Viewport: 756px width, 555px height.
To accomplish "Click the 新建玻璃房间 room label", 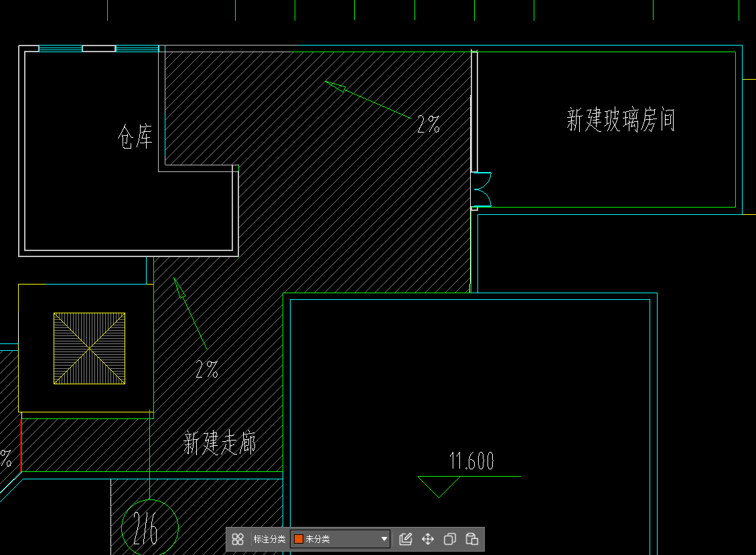I will click(621, 120).
